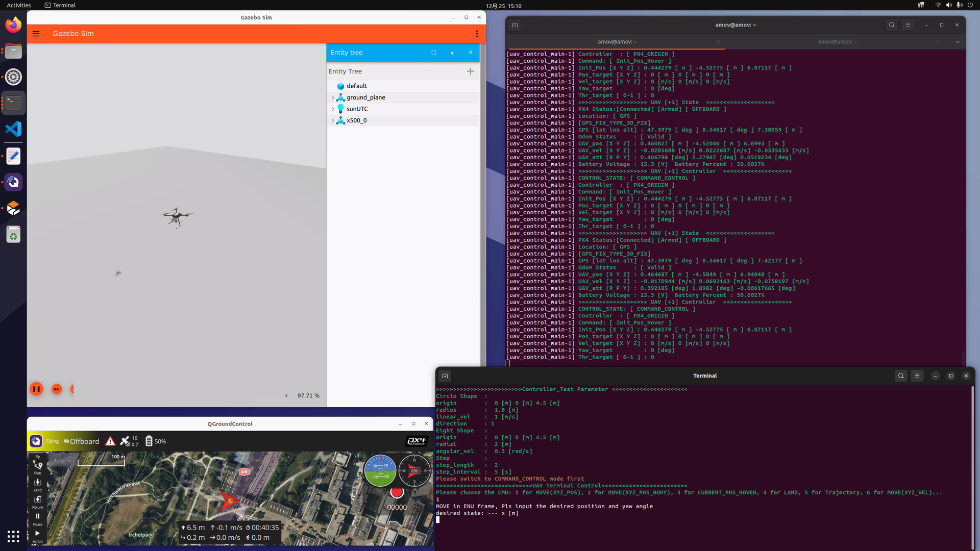
Task: Select the x500_0 entity row
Action: click(x=403, y=121)
